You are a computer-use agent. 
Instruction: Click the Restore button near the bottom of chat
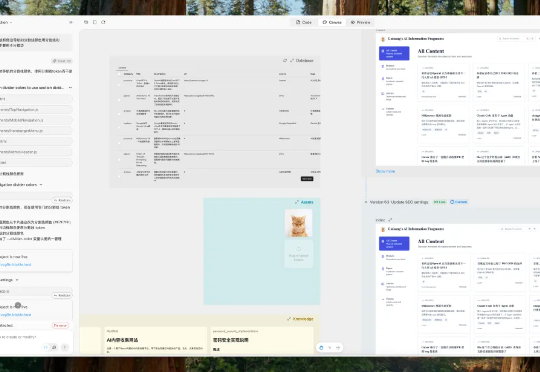(62, 296)
